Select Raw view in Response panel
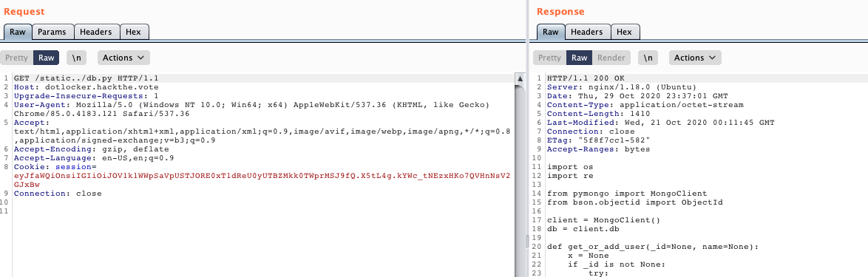Screen dimensions: 868x277 579,58
